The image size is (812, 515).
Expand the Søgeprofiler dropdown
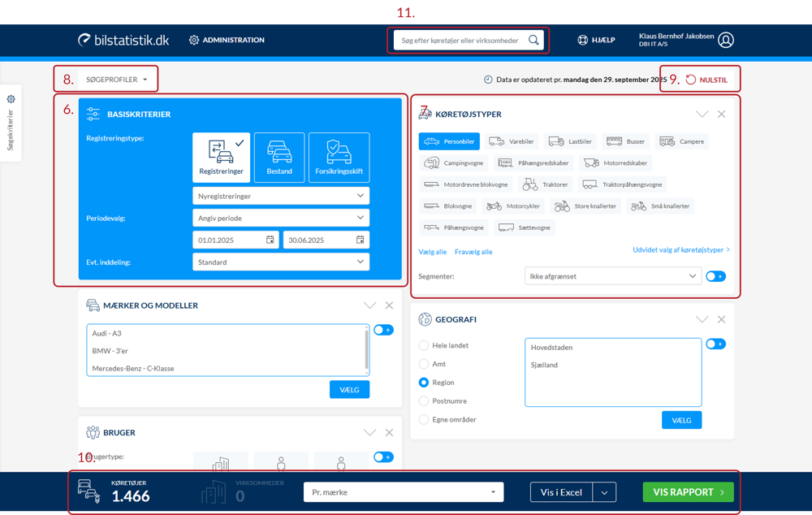[117, 80]
